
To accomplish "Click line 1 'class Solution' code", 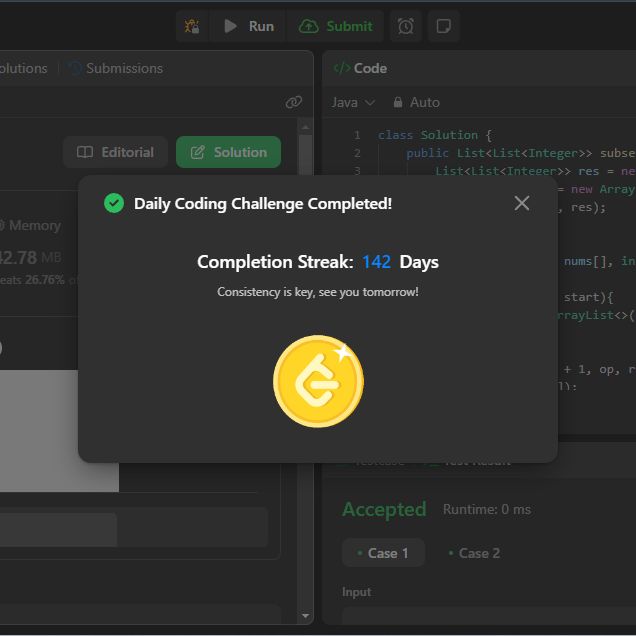I will pyautogui.click(x=435, y=135).
